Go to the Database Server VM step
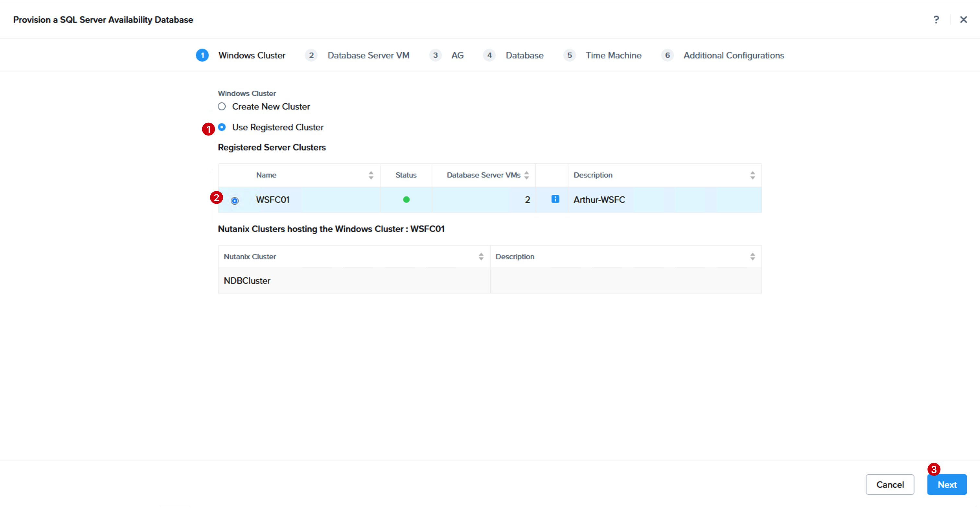 (x=368, y=55)
